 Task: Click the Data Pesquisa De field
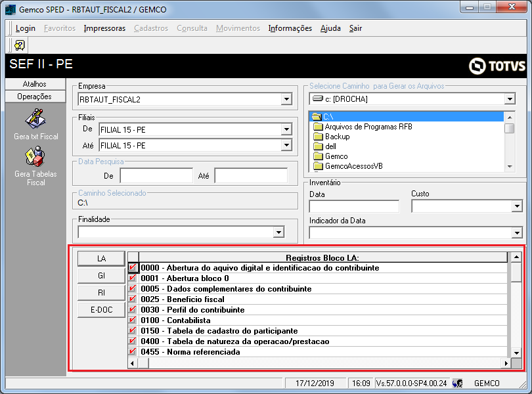[156, 176]
